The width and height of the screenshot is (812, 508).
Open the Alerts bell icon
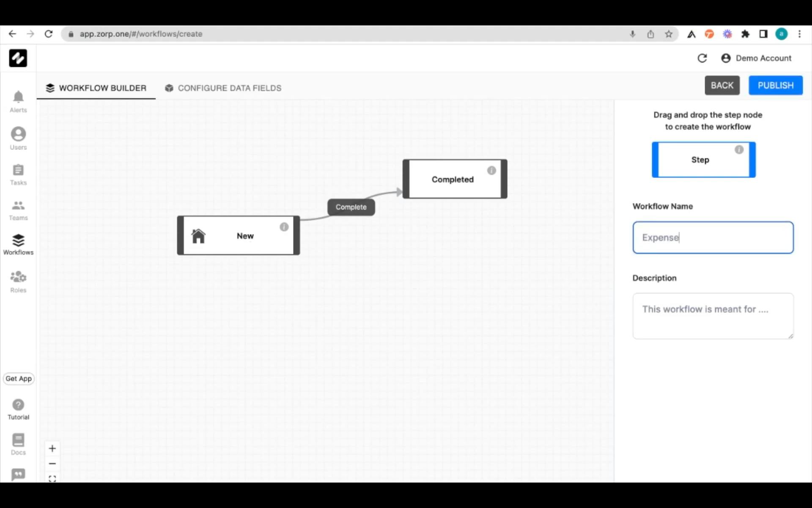click(x=18, y=97)
